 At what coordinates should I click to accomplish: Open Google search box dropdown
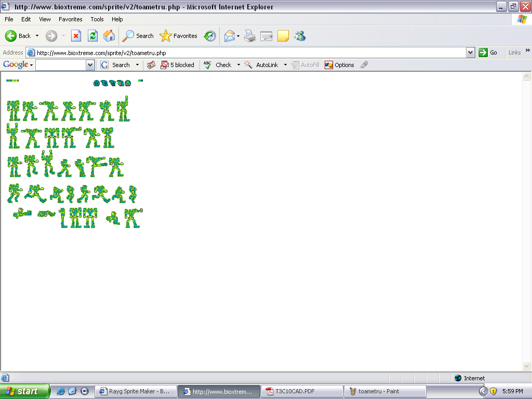click(90, 65)
